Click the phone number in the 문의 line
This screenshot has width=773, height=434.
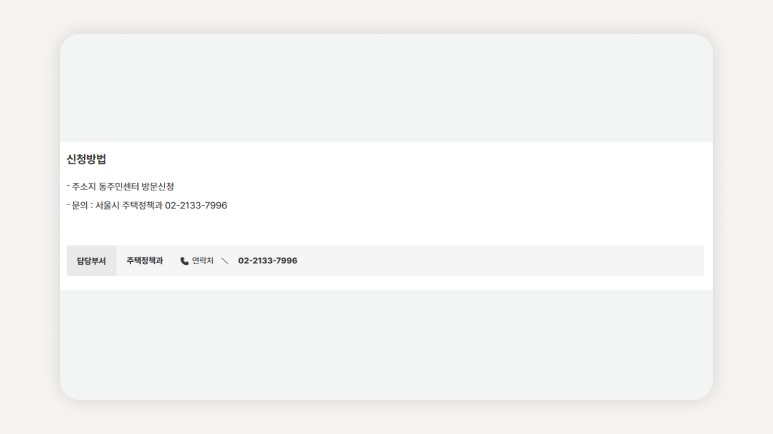click(196, 205)
